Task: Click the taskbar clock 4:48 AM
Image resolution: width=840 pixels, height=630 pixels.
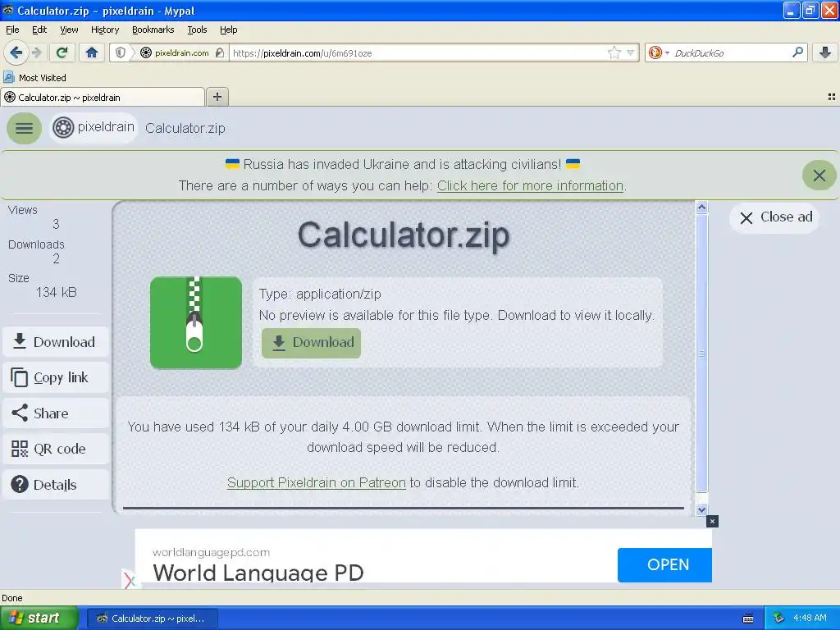Action: [x=810, y=618]
